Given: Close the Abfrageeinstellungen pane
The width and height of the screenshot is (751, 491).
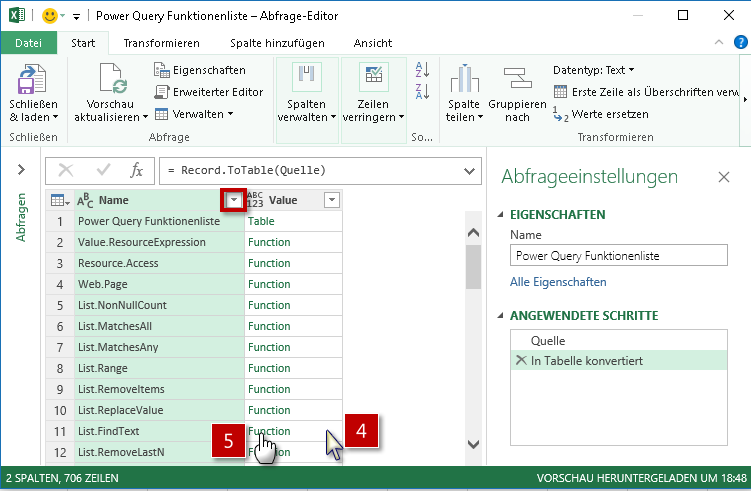Looking at the screenshot, I should pyautogui.click(x=724, y=177).
